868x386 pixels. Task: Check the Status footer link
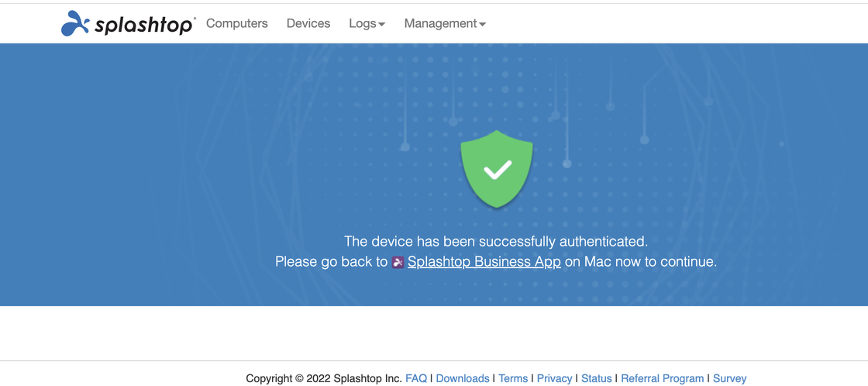(597, 379)
